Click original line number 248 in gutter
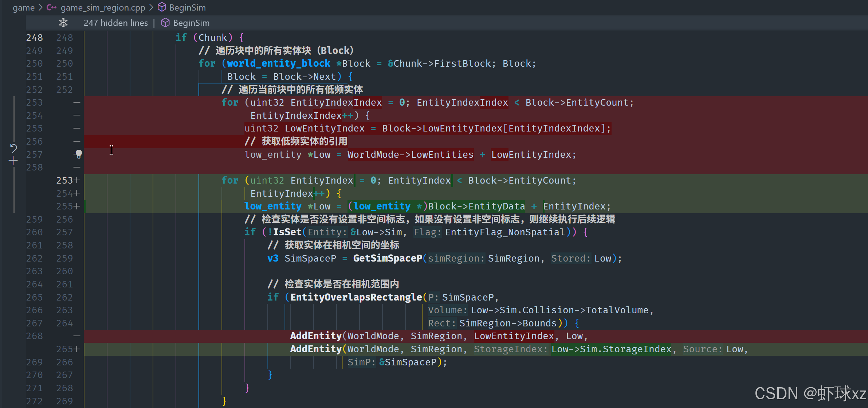This screenshot has width=868, height=408. tap(34, 38)
